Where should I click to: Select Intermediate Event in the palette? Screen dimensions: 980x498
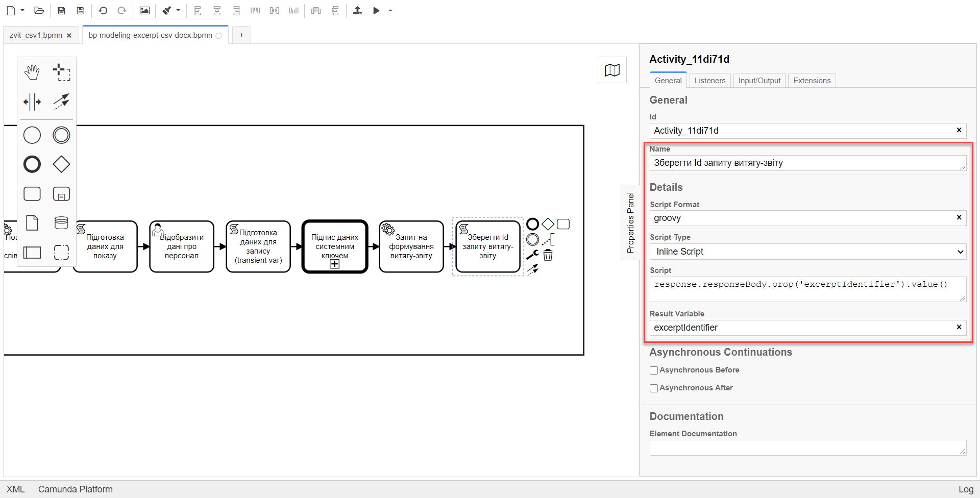point(61,135)
